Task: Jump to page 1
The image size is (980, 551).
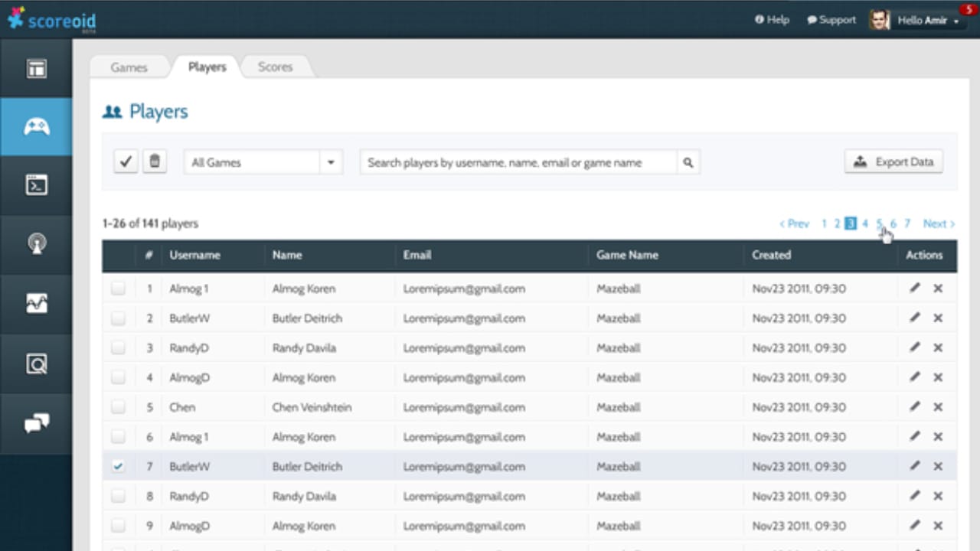Action: coord(824,223)
